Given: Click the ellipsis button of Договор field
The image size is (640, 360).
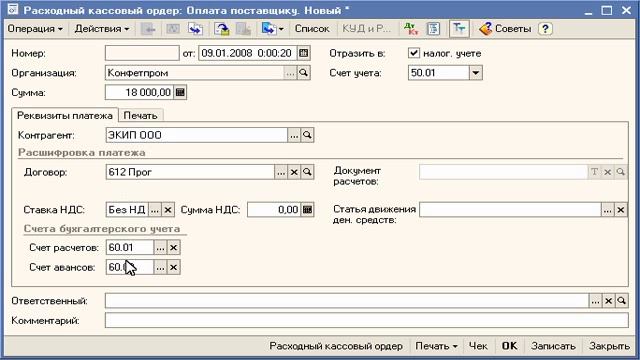Looking at the screenshot, I should (x=281, y=172).
